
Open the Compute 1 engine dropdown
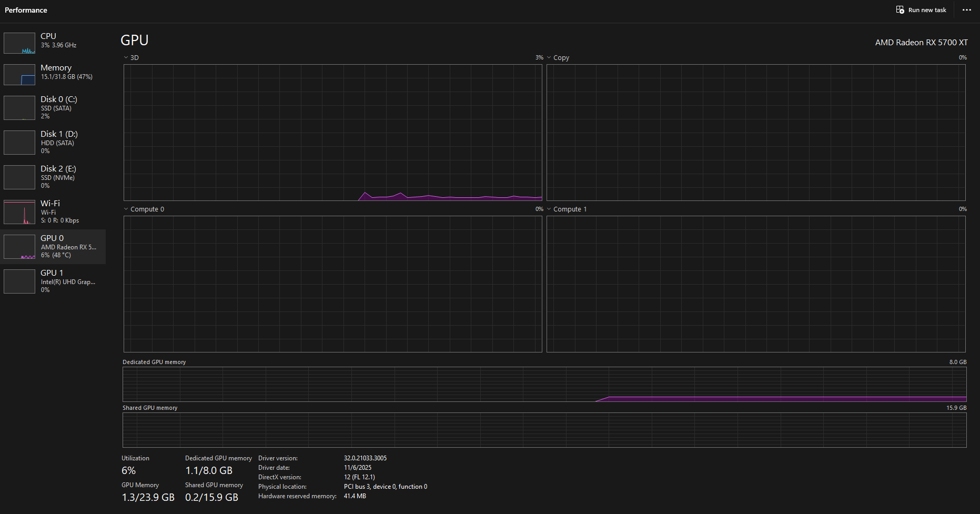pos(549,209)
